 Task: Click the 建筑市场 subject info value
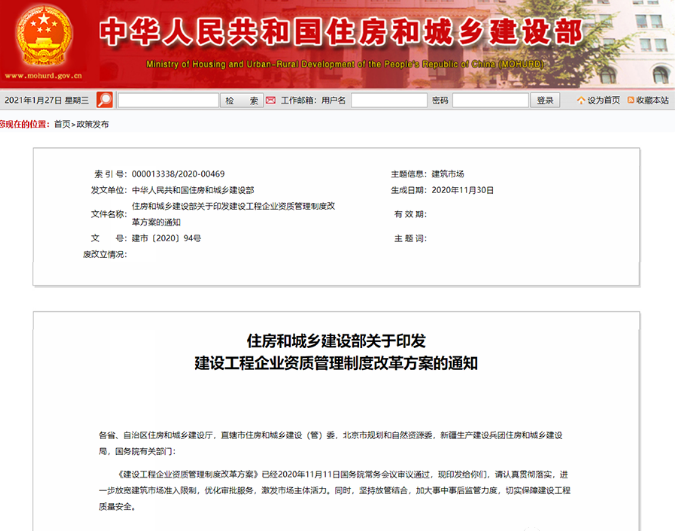[447, 174]
